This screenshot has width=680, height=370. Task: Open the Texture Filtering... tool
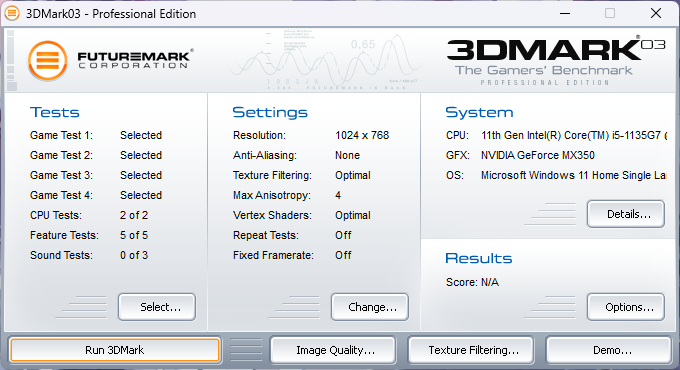(x=471, y=350)
